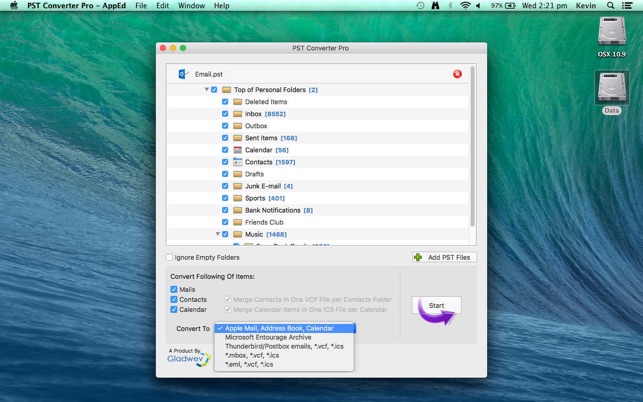
Task: Click the Add PST Files button
Action: [x=444, y=257]
